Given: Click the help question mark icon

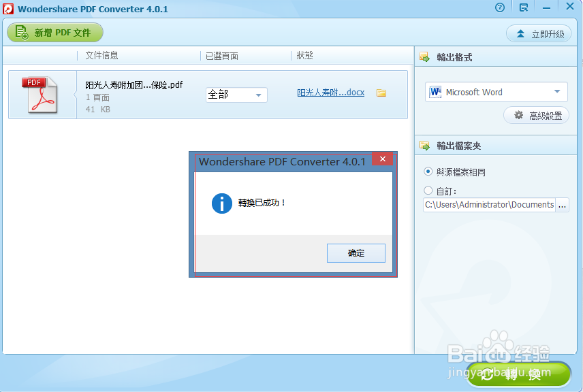Looking at the screenshot, I should click(x=499, y=7).
